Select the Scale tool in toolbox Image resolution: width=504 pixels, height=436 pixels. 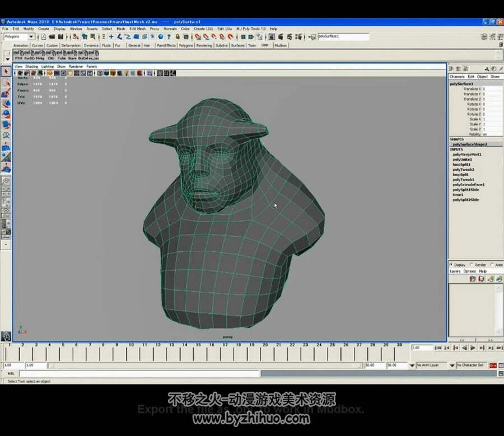pyautogui.click(x=6, y=125)
